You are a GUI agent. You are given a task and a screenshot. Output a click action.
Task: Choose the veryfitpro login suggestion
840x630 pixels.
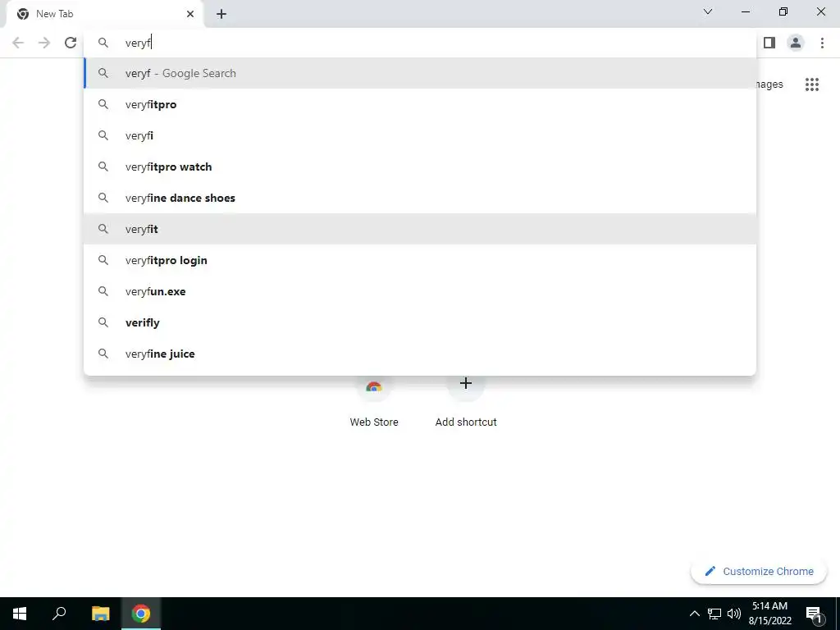click(x=420, y=260)
